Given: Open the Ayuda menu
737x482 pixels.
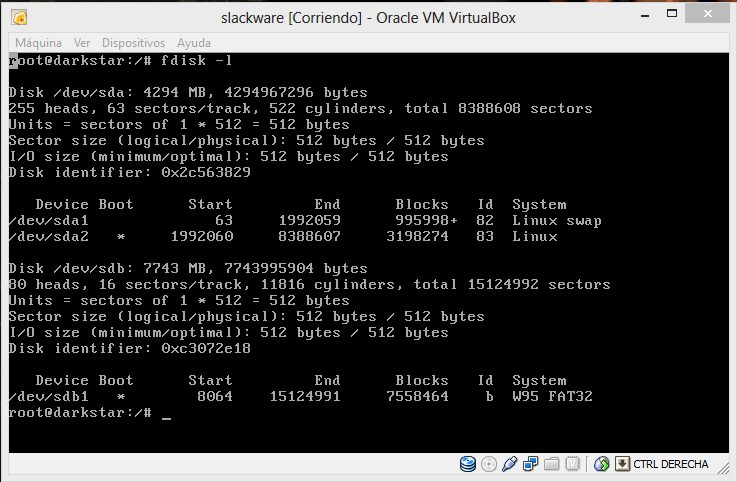Looking at the screenshot, I should [x=194, y=43].
